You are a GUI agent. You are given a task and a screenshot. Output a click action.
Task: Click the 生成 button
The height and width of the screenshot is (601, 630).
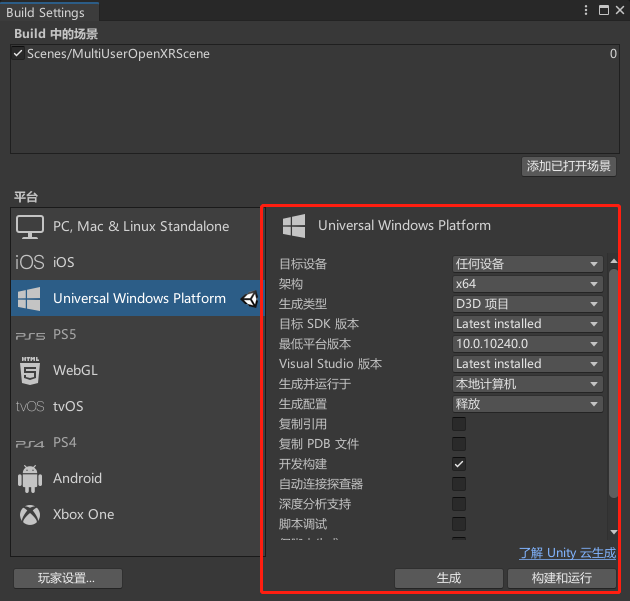point(449,578)
